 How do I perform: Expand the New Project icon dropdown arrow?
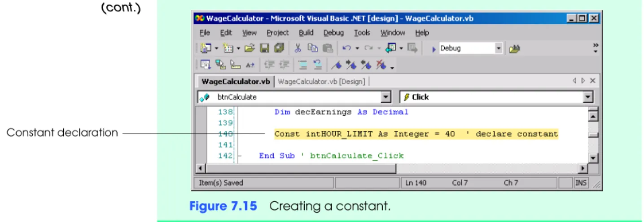(x=216, y=48)
